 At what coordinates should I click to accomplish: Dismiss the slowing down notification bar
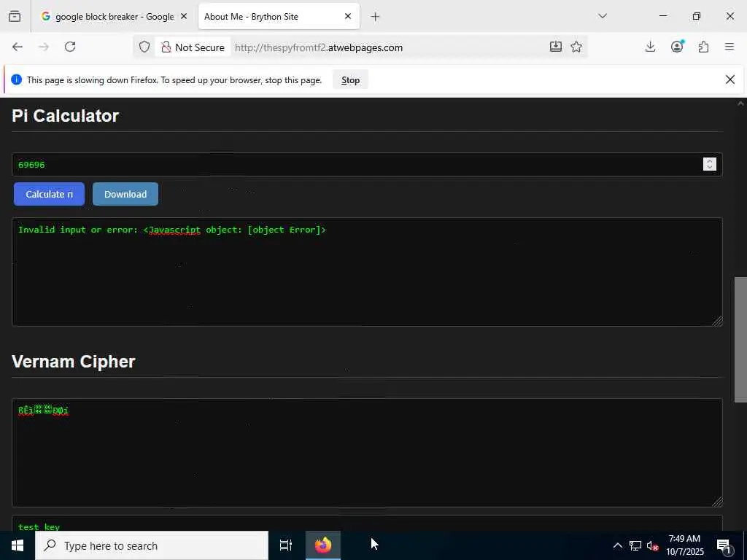pos(729,79)
